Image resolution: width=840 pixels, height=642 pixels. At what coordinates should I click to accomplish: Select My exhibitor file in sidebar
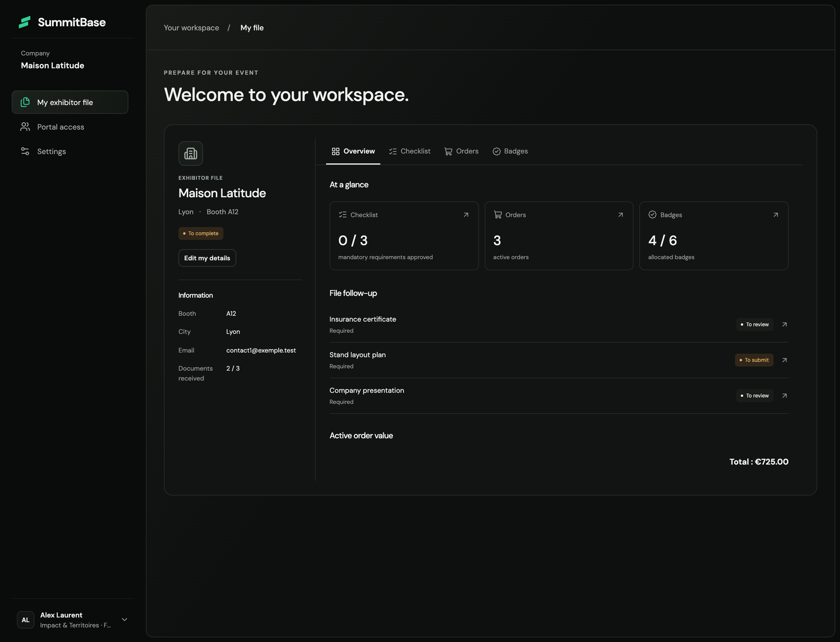click(70, 102)
